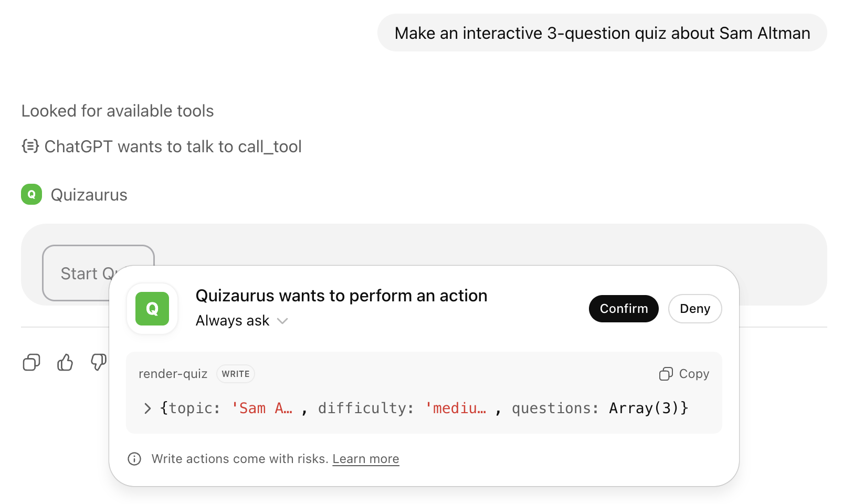Viewport: 843px width, 504px height.
Task: Select the render-quiz tool label
Action: [173, 374]
